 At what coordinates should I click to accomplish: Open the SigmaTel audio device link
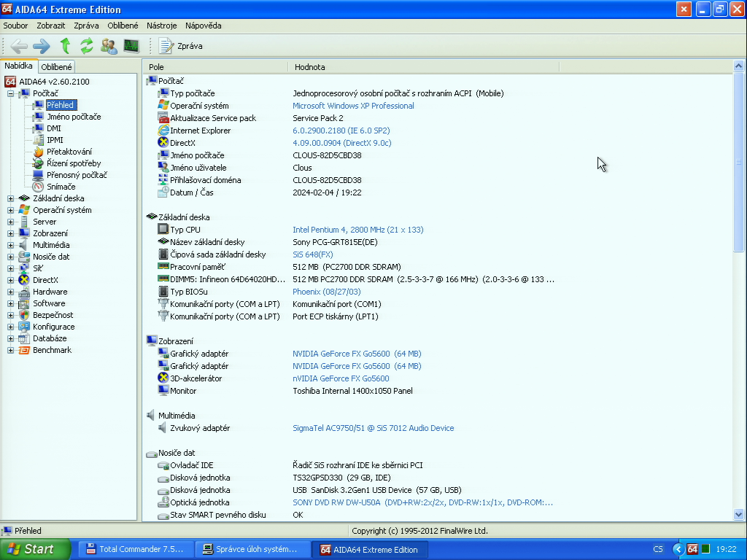373,428
